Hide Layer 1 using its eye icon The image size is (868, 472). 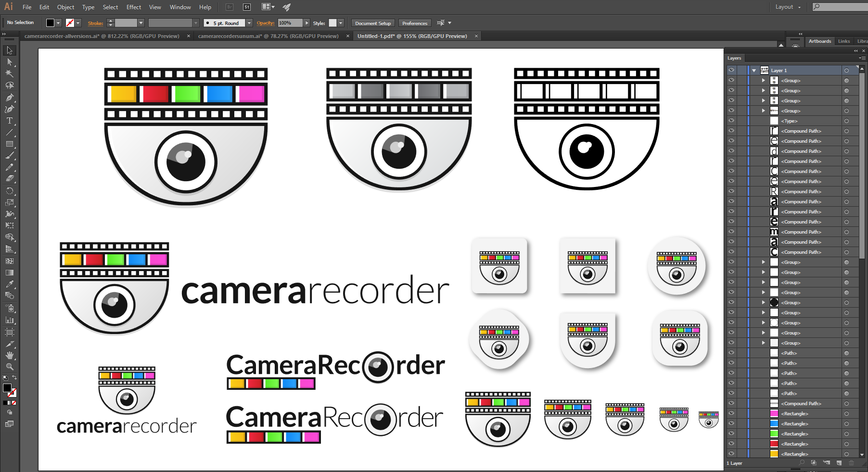click(731, 70)
